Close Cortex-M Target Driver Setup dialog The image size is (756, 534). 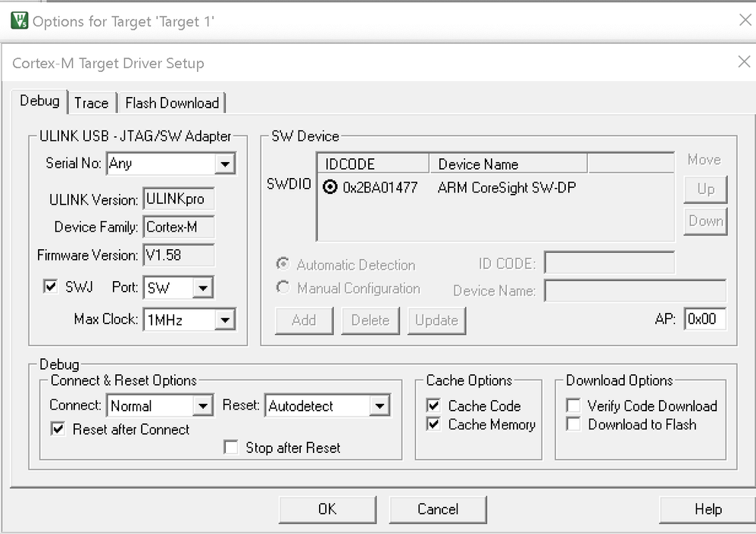click(x=744, y=61)
